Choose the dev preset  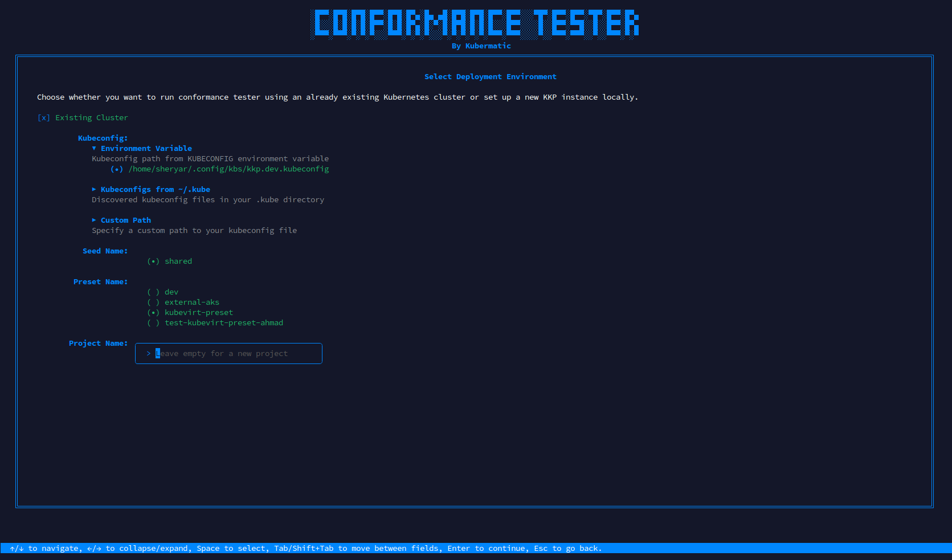[x=153, y=292]
